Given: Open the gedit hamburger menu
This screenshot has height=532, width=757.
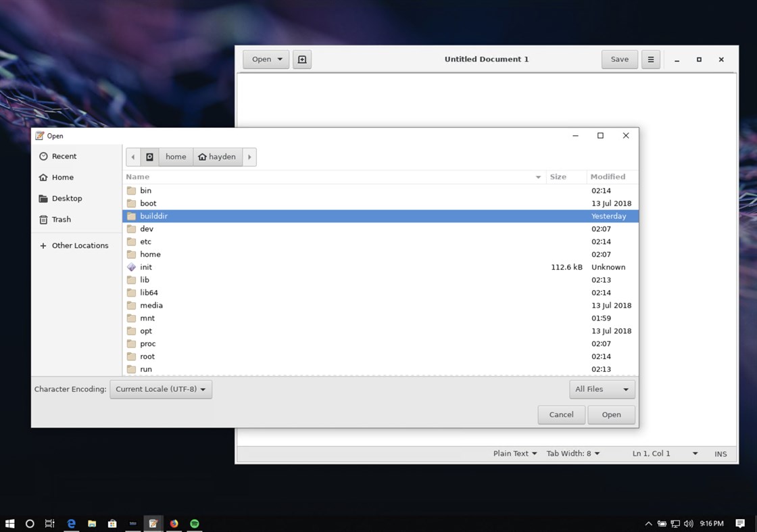Looking at the screenshot, I should pyautogui.click(x=650, y=59).
